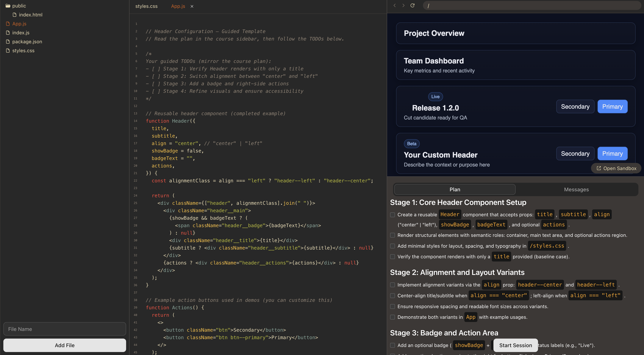Viewport: 644px width, 355px height.
Task: Click the preview forward arrow
Action: pos(403,5)
